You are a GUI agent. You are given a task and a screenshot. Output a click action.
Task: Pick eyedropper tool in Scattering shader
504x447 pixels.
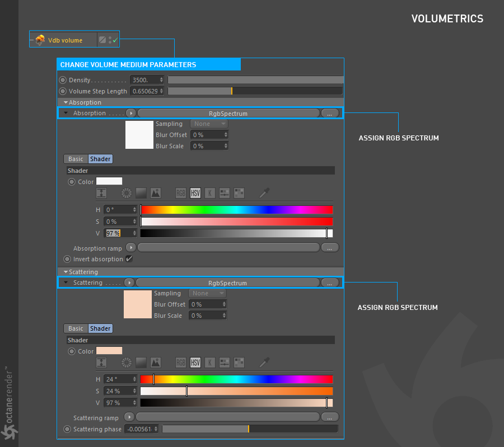264,363
